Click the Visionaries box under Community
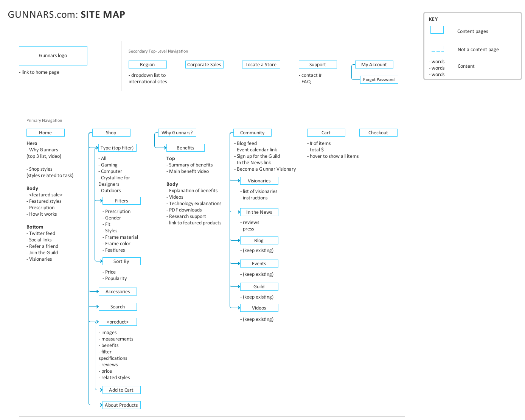The image size is (525, 420). click(259, 180)
